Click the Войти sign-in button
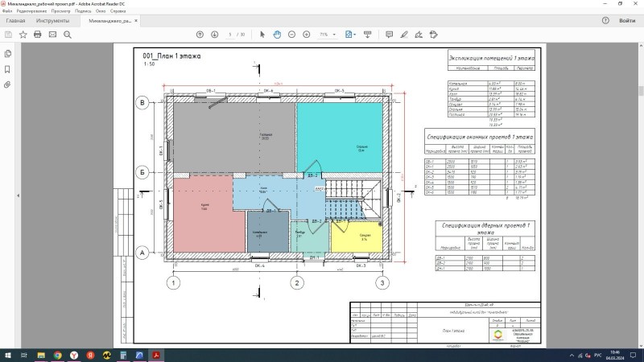This screenshot has width=644, height=362. 627,20
